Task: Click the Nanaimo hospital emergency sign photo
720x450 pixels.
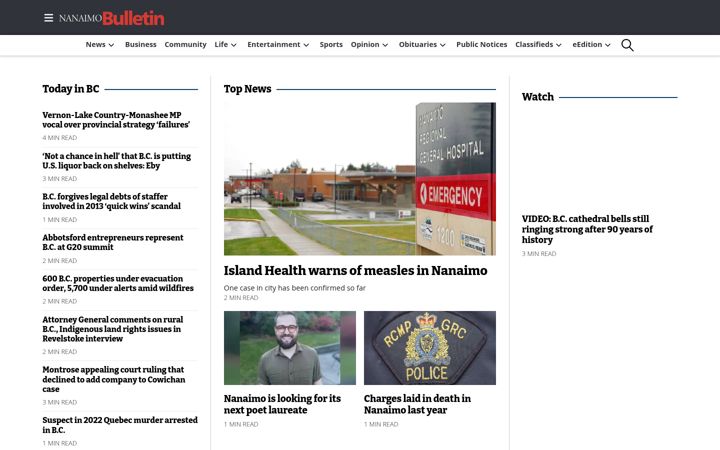Action: click(x=360, y=179)
